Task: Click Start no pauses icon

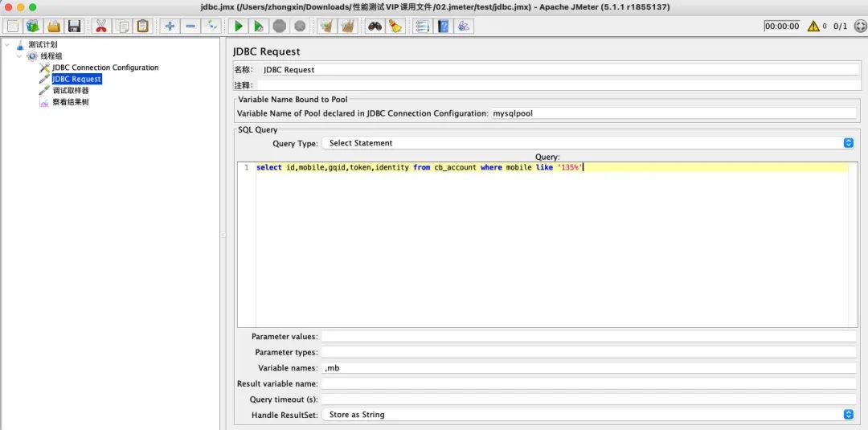Action: pos(259,26)
